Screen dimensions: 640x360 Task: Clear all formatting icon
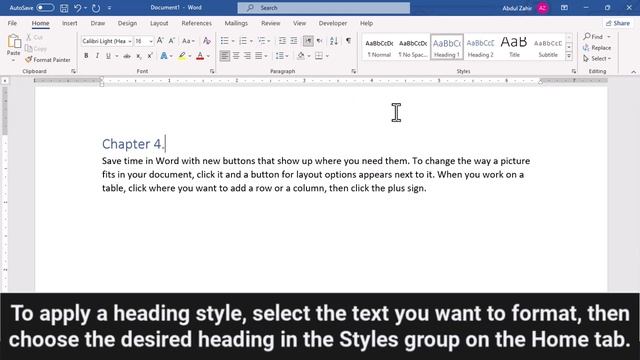pos(207,41)
